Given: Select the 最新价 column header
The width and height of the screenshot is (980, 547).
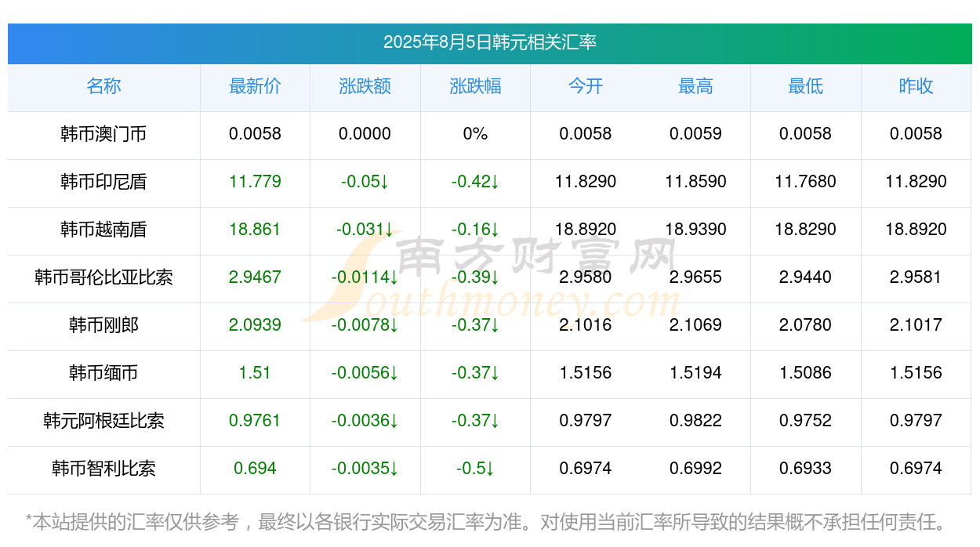Looking at the screenshot, I should tap(255, 86).
